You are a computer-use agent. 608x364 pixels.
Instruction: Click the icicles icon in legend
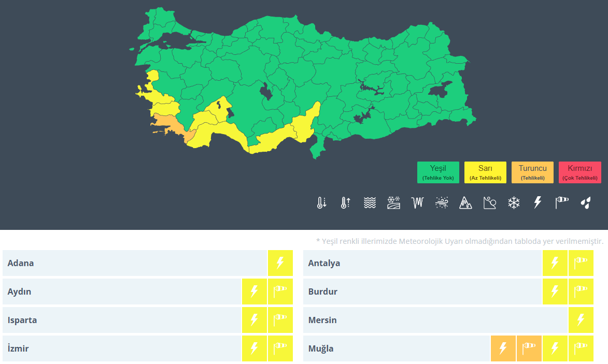tap(418, 203)
